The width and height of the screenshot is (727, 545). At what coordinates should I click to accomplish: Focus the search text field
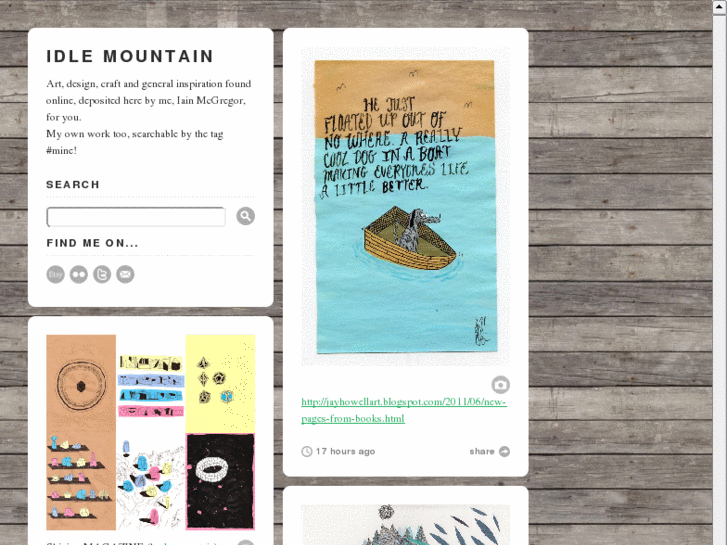tap(136, 217)
